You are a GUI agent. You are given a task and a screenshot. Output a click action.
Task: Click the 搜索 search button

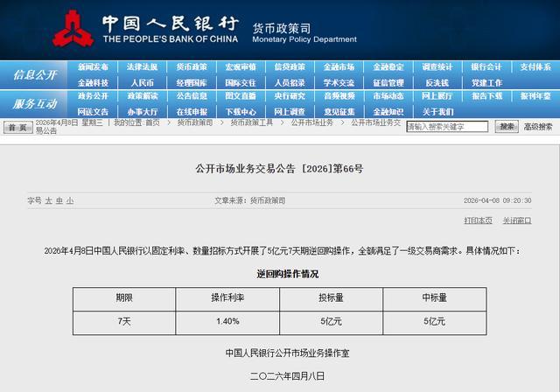coord(507,127)
